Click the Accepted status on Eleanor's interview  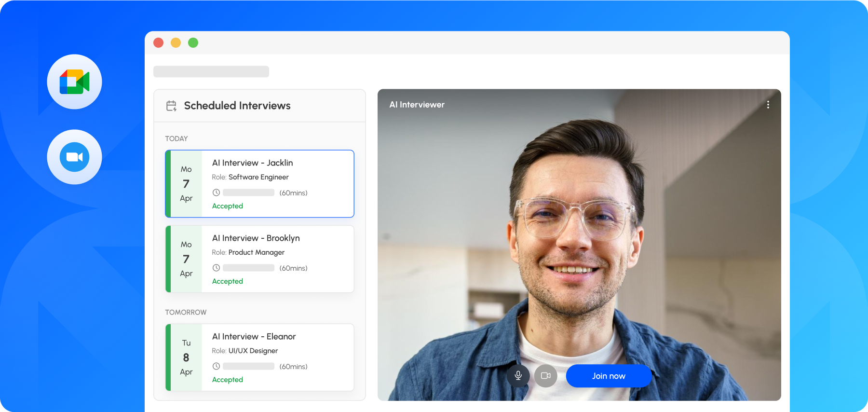[228, 380]
